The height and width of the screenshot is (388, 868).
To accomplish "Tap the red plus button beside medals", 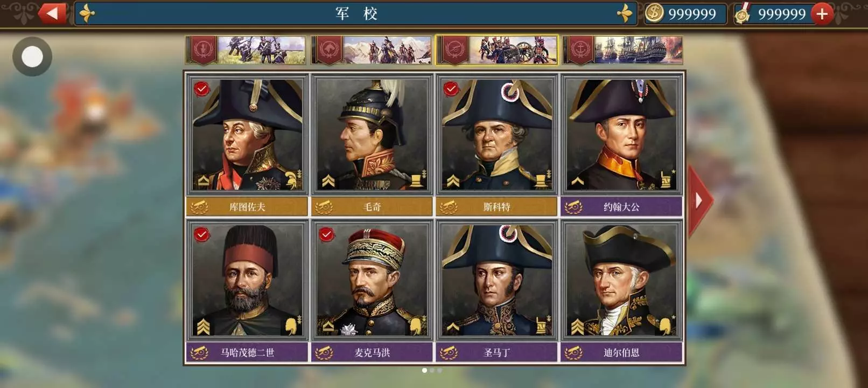I will [x=822, y=14].
